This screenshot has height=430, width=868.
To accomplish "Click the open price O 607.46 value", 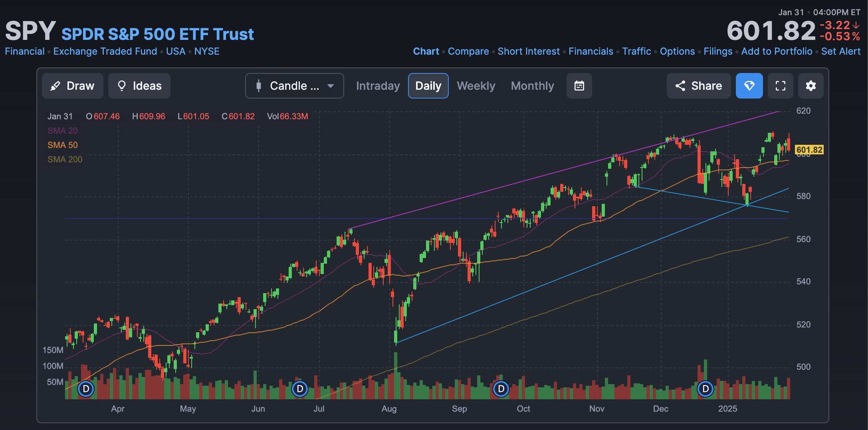I will tap(103, 116).
